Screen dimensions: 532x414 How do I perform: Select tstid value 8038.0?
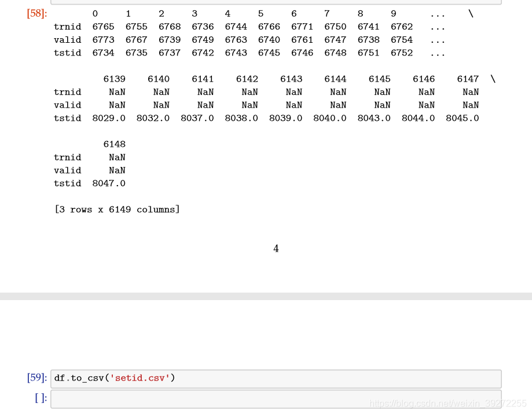(241, 118)
